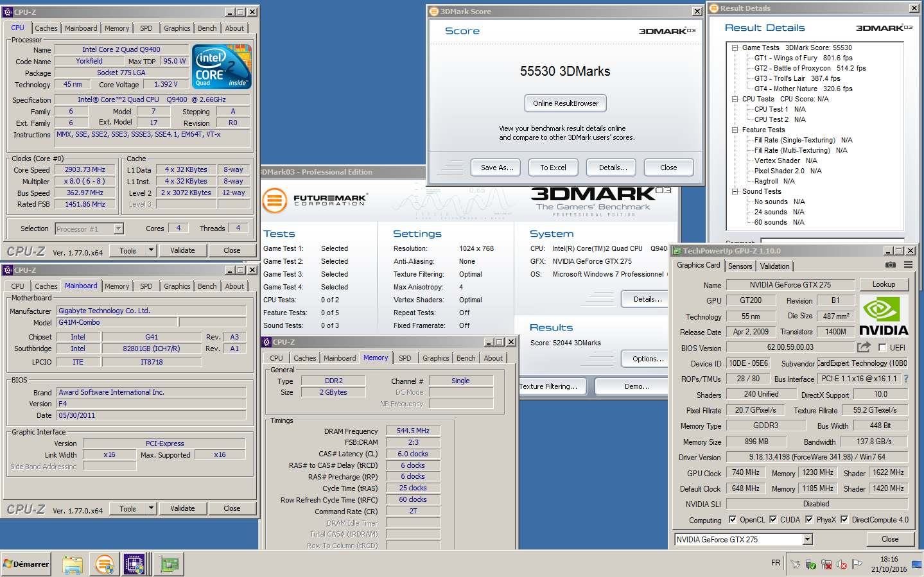Open the Graphics tab in CPU-Z Mainboard window

click(177, 286)
